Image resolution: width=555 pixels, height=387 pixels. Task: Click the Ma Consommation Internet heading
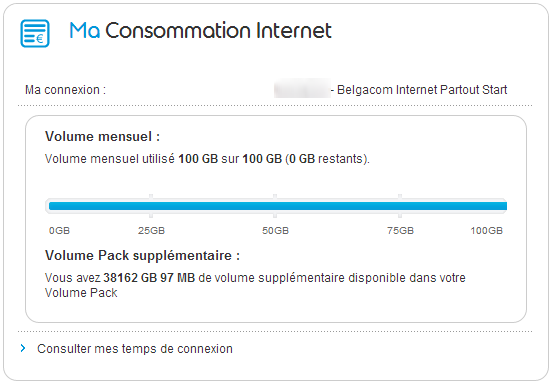[x=200, y=30]
